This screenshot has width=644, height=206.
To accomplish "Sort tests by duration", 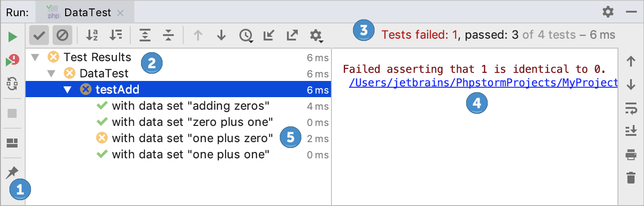I will point(115,35).
